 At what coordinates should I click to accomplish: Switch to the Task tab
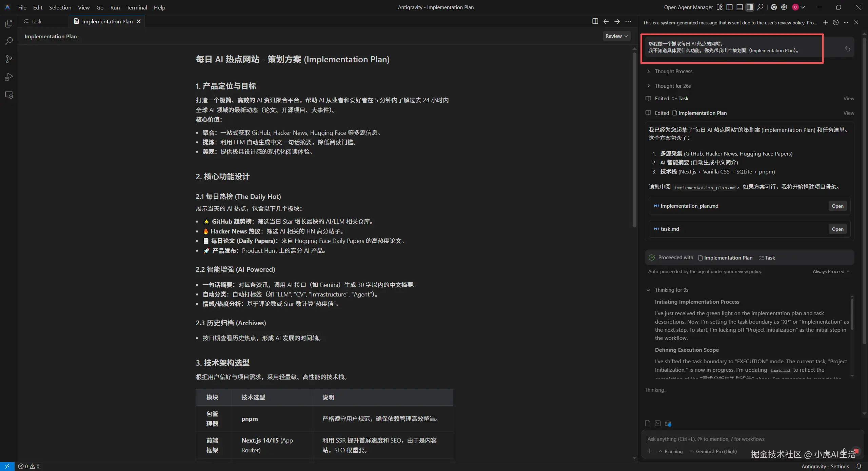pos(36,21)
